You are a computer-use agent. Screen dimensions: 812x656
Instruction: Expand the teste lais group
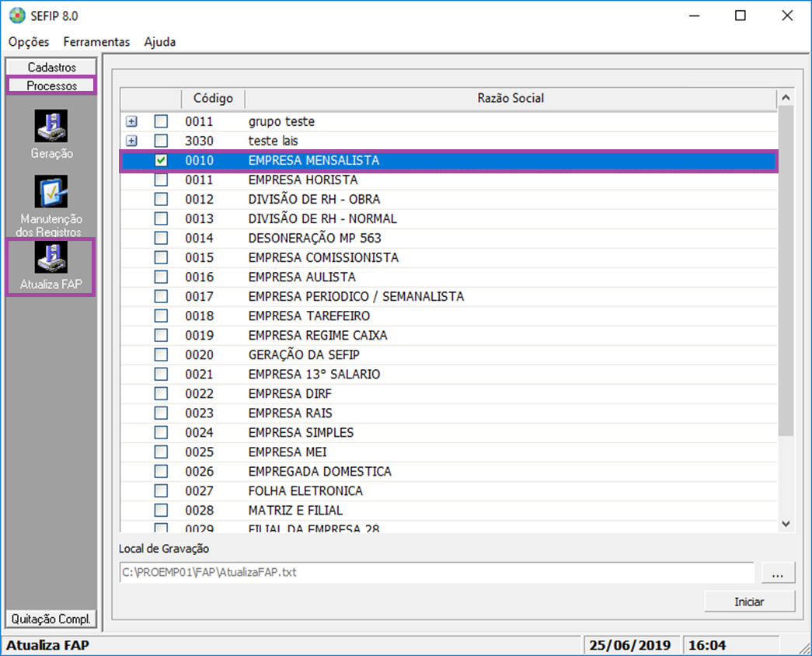[x=131, y=141]
